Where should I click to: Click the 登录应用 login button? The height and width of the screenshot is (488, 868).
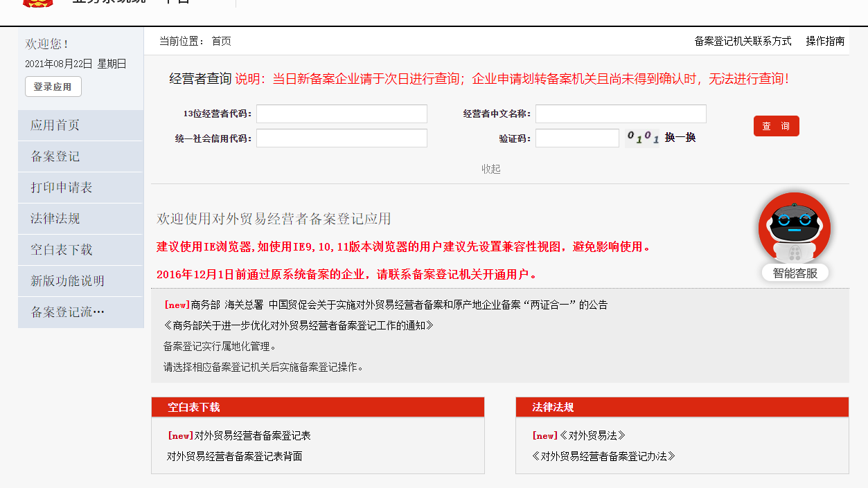(x=53, y=87)
